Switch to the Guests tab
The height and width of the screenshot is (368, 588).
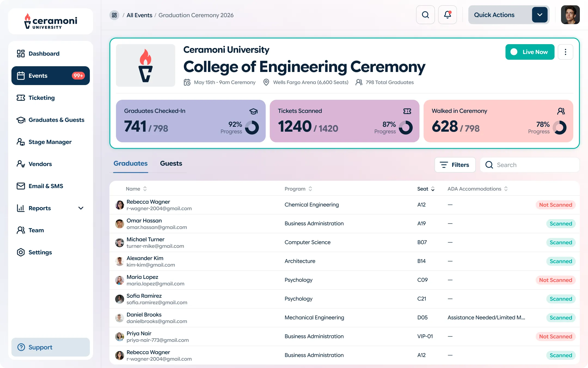point(171,163)
